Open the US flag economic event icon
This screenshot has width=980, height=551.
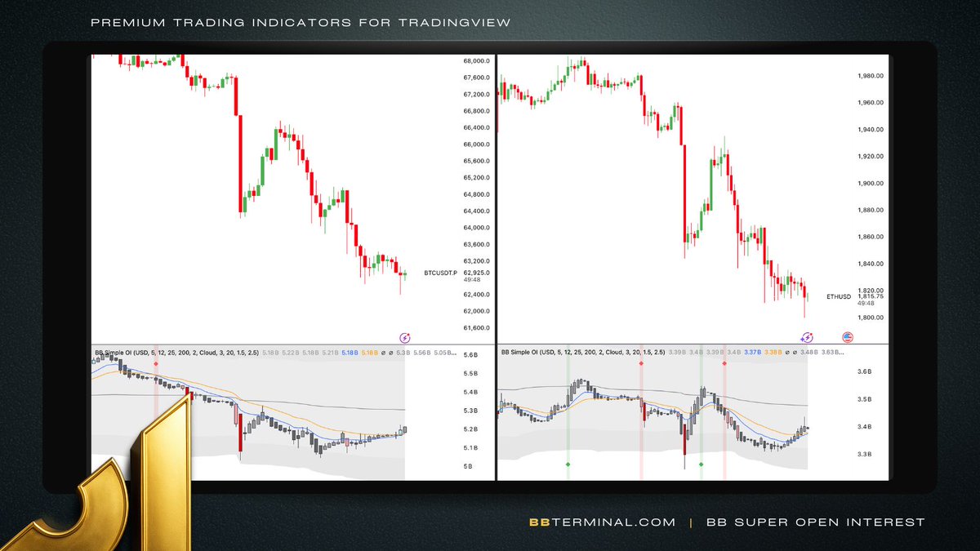pyautogui.click(x=847, y=336)
